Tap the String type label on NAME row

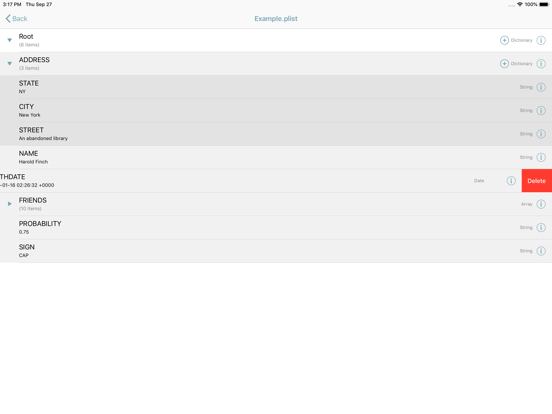(x=526, y=157)
